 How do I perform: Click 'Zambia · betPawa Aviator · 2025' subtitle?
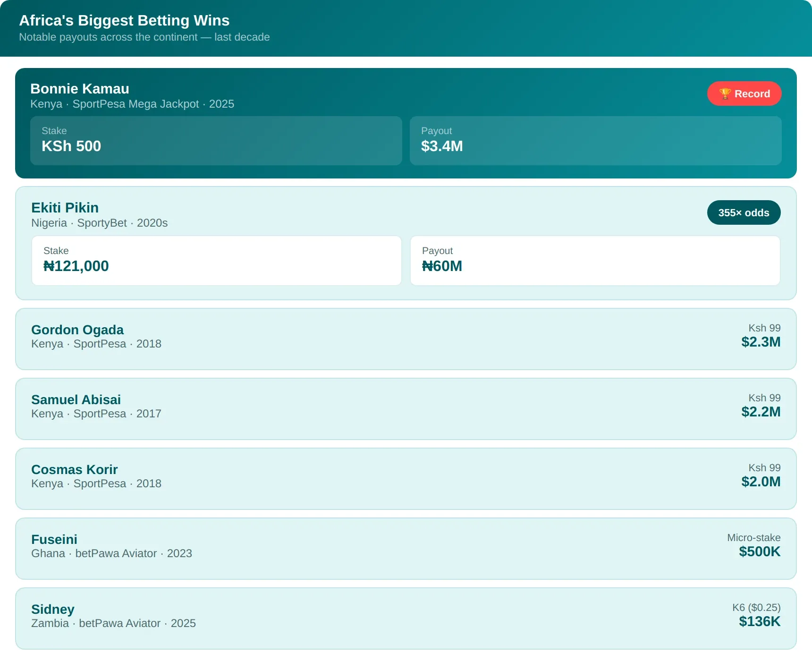(x=113, y=623)
